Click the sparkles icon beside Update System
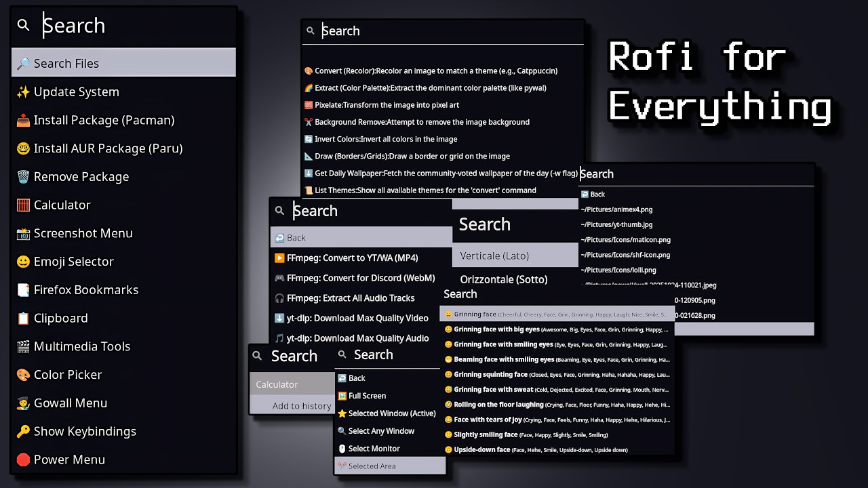868x488 pixels. (x=23, y=92)
